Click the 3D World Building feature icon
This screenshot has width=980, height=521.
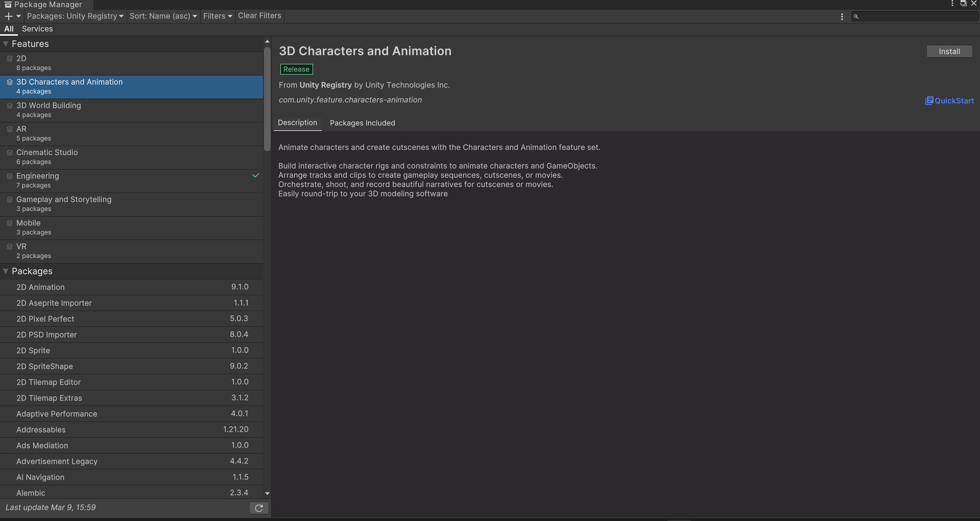point(10,106)
